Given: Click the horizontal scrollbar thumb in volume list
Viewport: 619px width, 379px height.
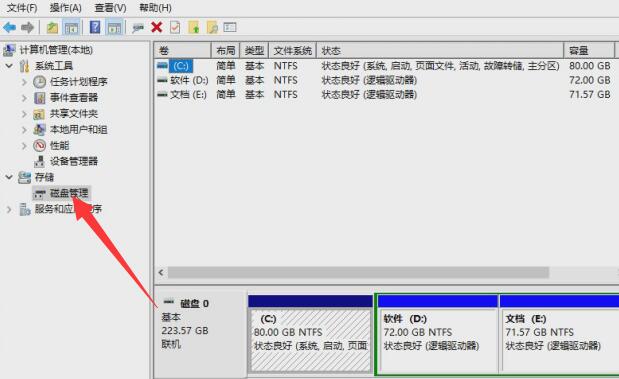Looking at the screenshot, I should (x=358, y=272).
